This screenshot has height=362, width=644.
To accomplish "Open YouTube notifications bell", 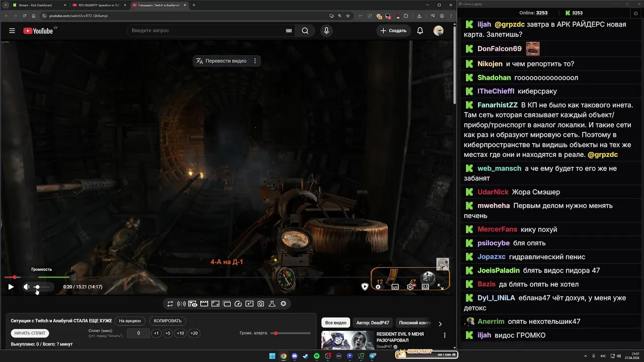I will click(420, 31).
